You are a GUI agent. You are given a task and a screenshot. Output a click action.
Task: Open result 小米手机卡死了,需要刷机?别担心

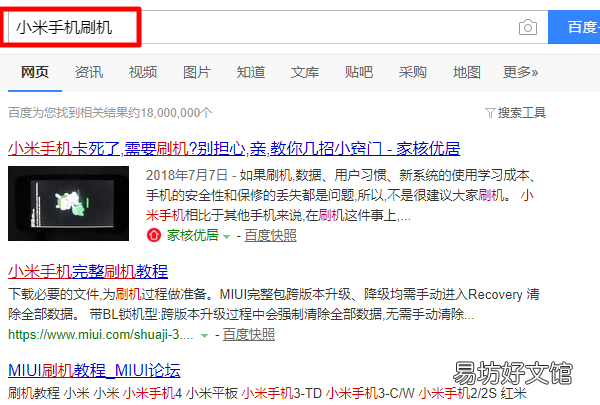(x=234, y=149)
